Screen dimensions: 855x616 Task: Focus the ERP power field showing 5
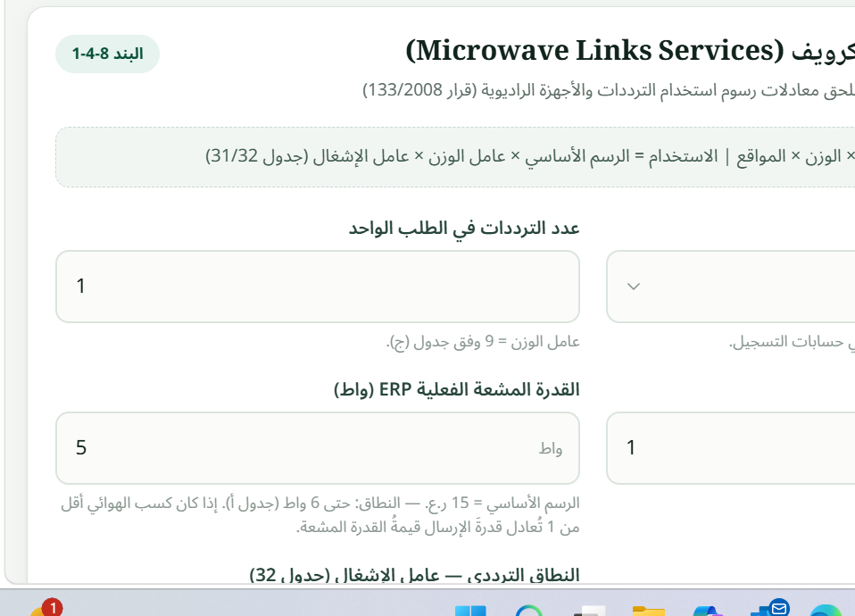tap(318, 448)
